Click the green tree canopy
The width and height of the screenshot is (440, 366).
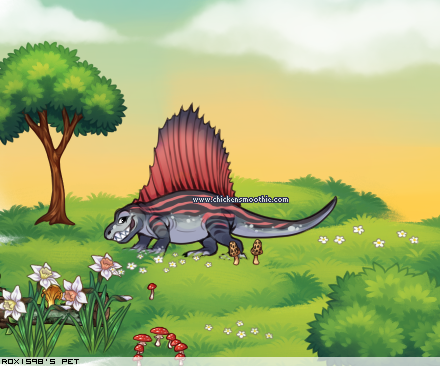tap(58, 88)
